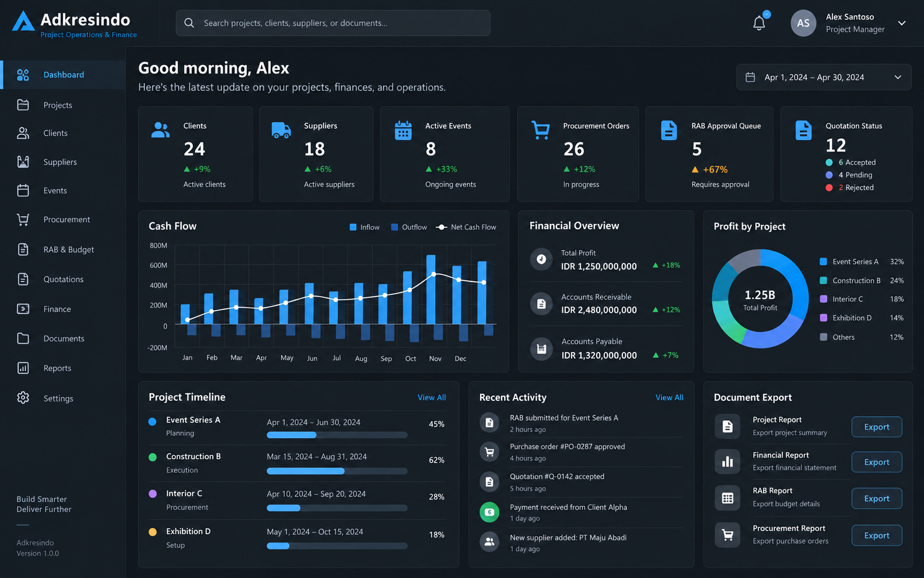Open Documents in the sidebar
This screenshot has height=578, width=924.
[x=63, y=339]
